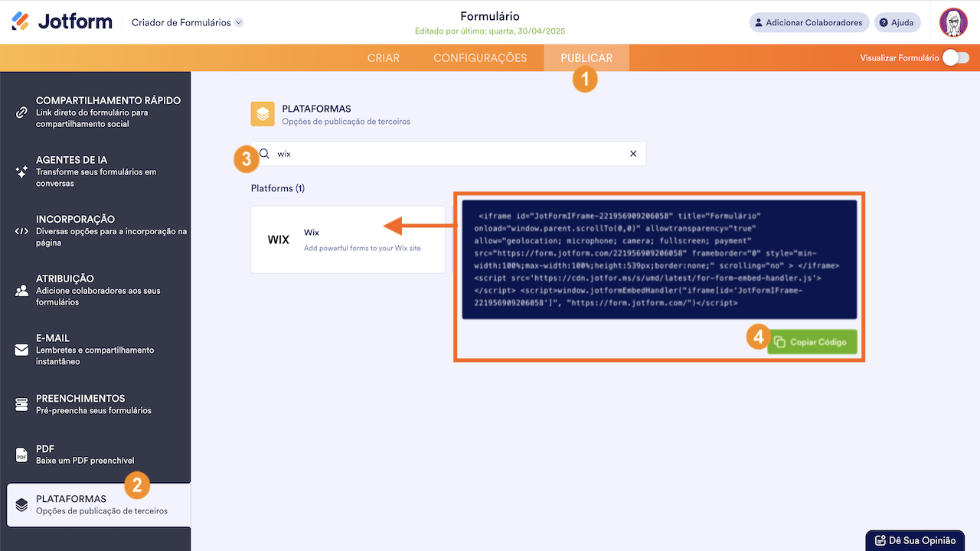Select the Wix platform card
Screen dimensions: 980x551
348,240
